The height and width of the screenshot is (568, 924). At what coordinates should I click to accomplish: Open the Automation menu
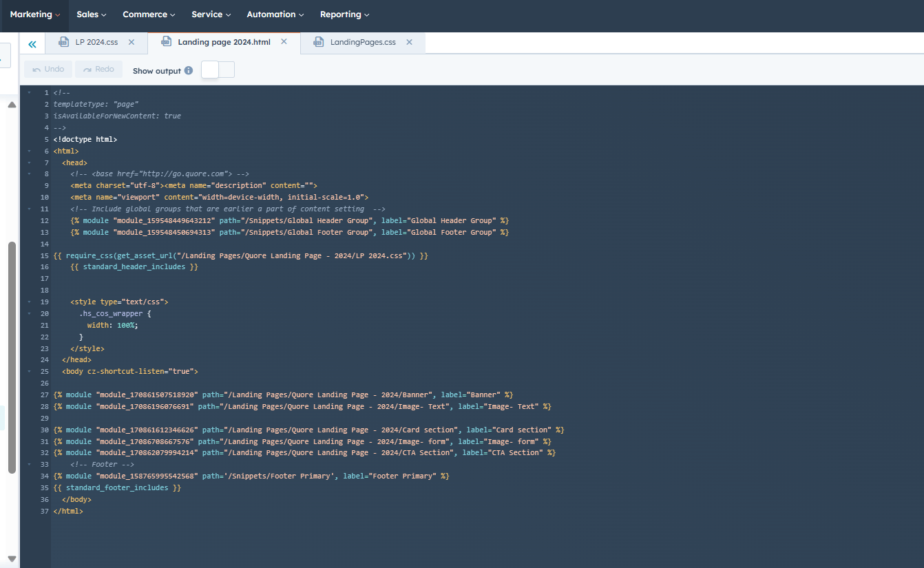pos(275,14)
